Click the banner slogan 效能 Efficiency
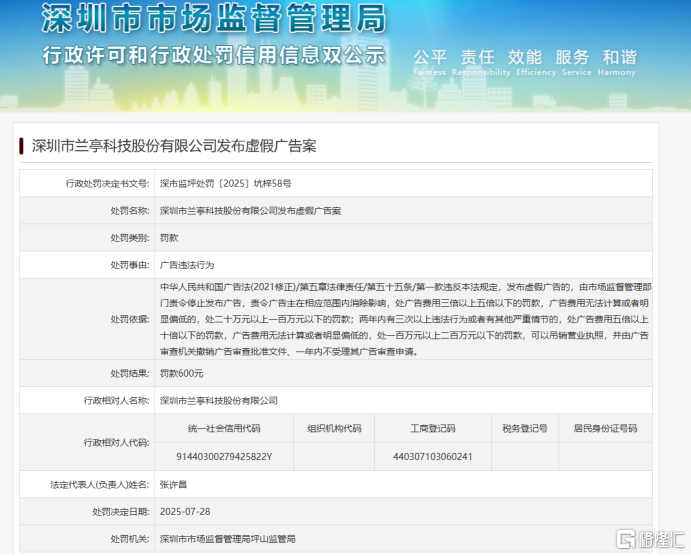The height and width of the screenshot is (556, 691). tap(536, 63)
